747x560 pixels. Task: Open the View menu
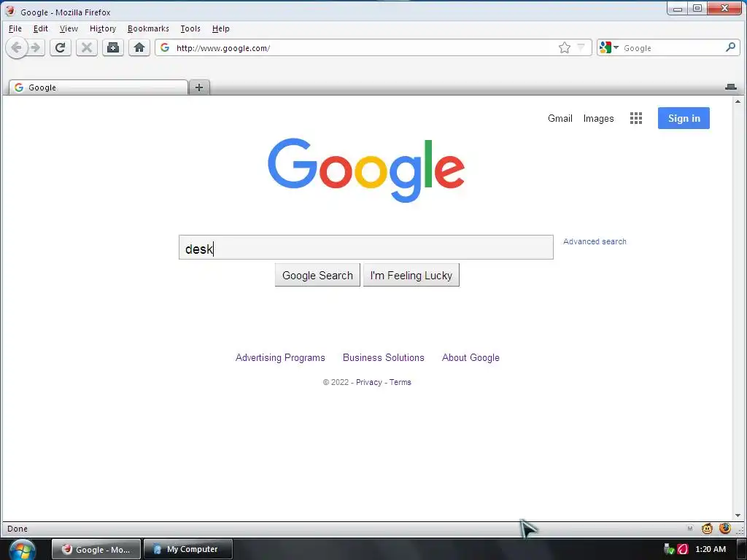coord(69,28)
